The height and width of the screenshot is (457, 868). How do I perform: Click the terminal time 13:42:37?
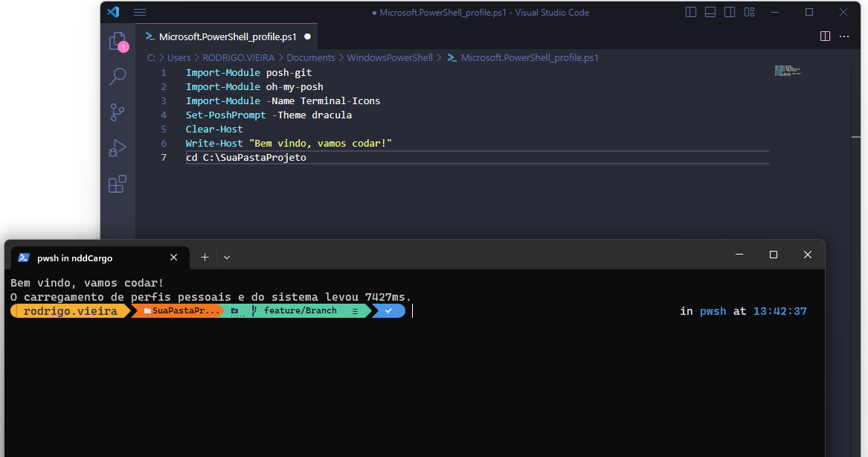[779, 311]
